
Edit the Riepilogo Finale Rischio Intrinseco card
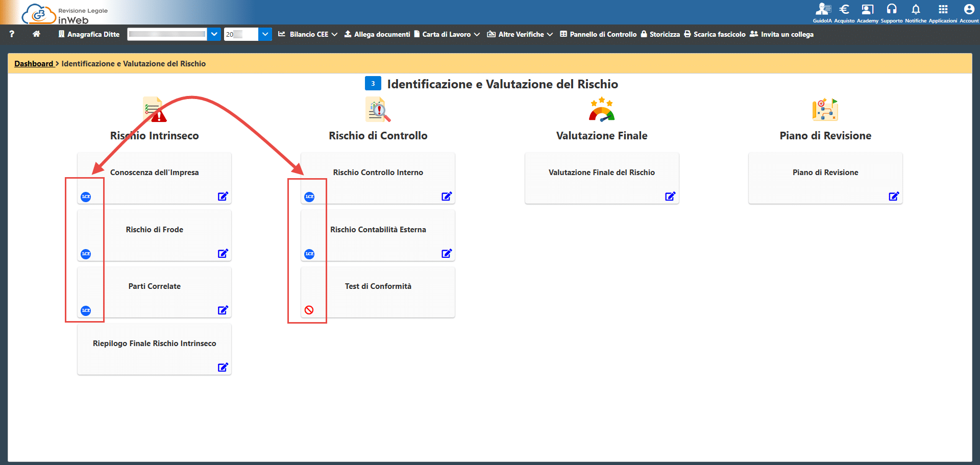[x=223, y=368]
